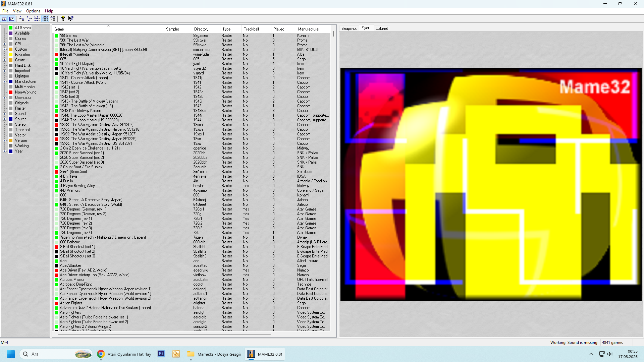
Task: Open Photoshop from the taskbar
Action: pyautogui.click(x=161, y=354)
